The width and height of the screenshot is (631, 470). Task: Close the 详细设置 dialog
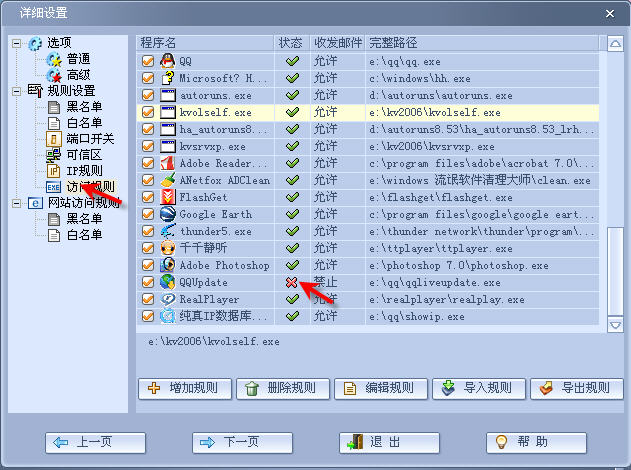(610, 14)
